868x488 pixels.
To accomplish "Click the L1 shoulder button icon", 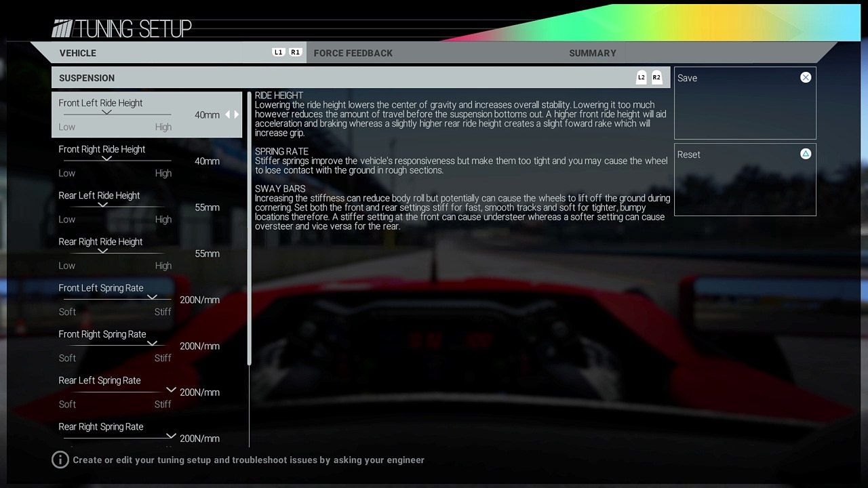I will (x=278, y=52).
